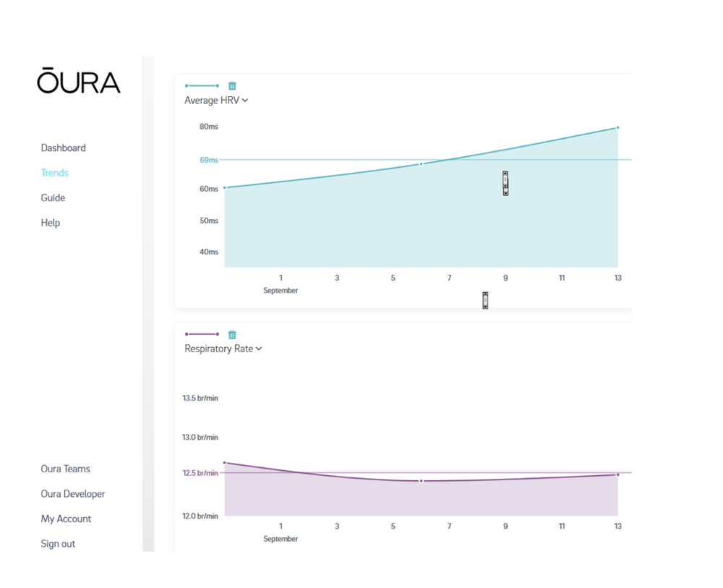Select the HRV data point at 80ms

pos(617,128)
